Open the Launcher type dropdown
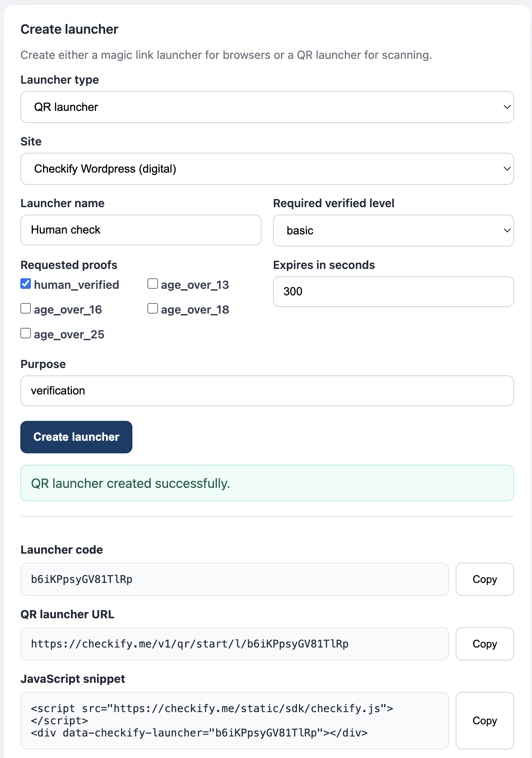Viewport: 532px width, 758px height. point(267,107)
